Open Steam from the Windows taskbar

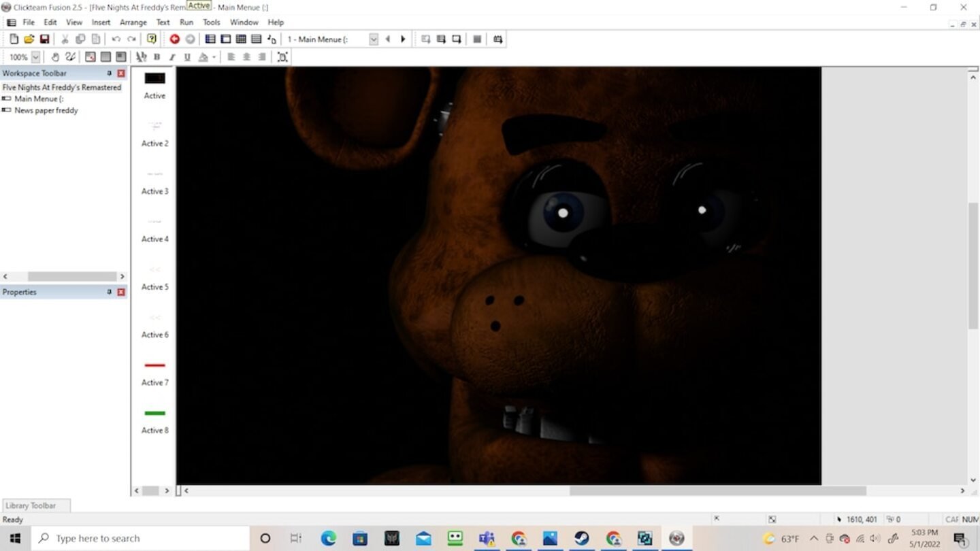(582, 538)
